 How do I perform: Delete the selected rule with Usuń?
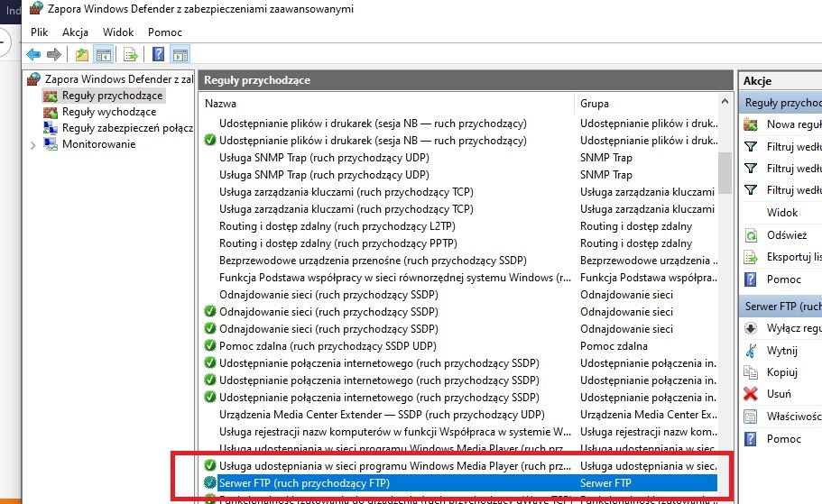[x=778, y=394]
